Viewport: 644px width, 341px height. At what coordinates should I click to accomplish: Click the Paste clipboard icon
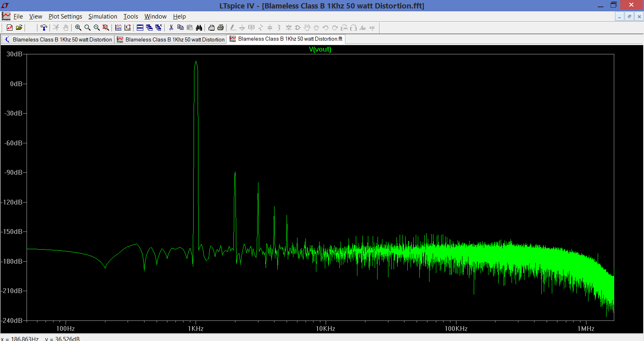tap(190, 28)
